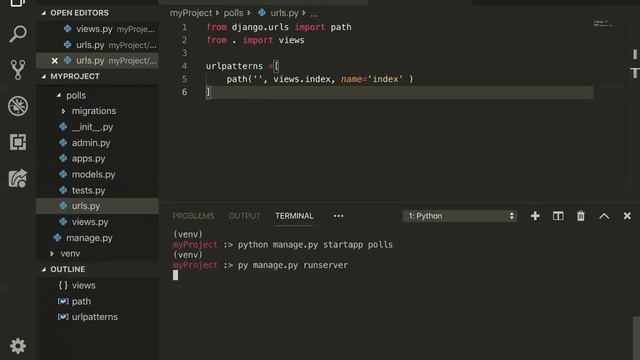Click the 'runserver' command in terminal
Screen dimensions: 640x360
coord(326,265)
